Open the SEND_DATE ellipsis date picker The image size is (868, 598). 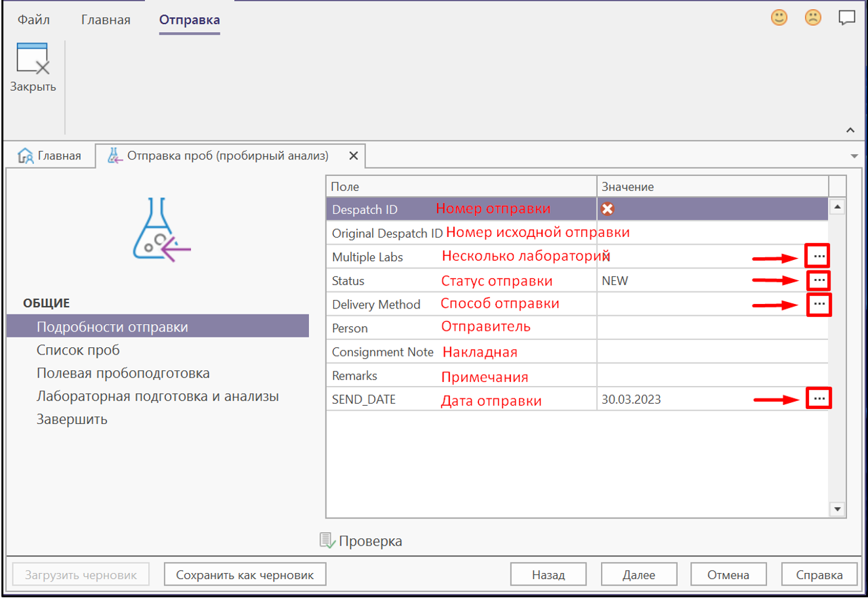point(818,398)
